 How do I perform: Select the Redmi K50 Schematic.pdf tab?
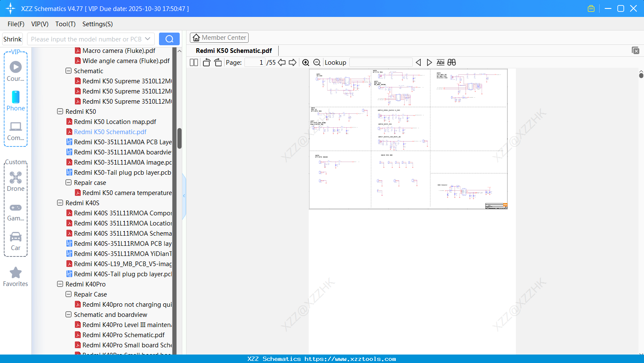(234, 51)
